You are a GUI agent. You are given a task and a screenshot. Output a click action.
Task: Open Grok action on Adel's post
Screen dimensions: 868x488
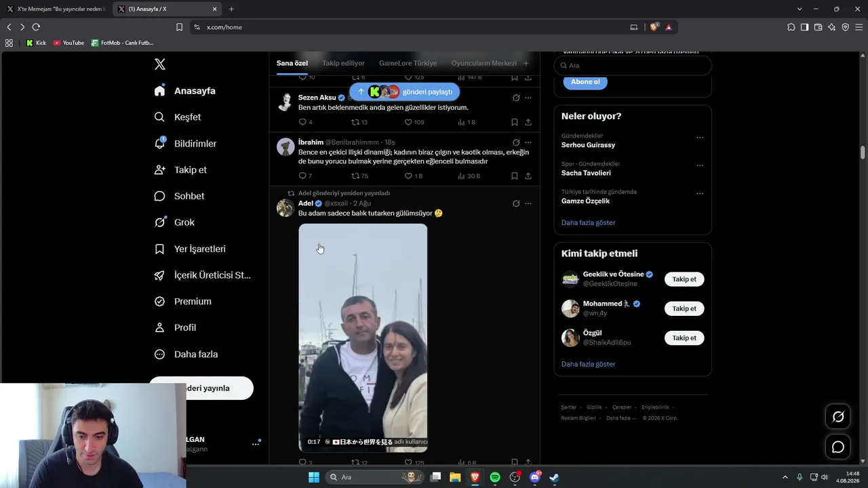[x=516, y=203]
